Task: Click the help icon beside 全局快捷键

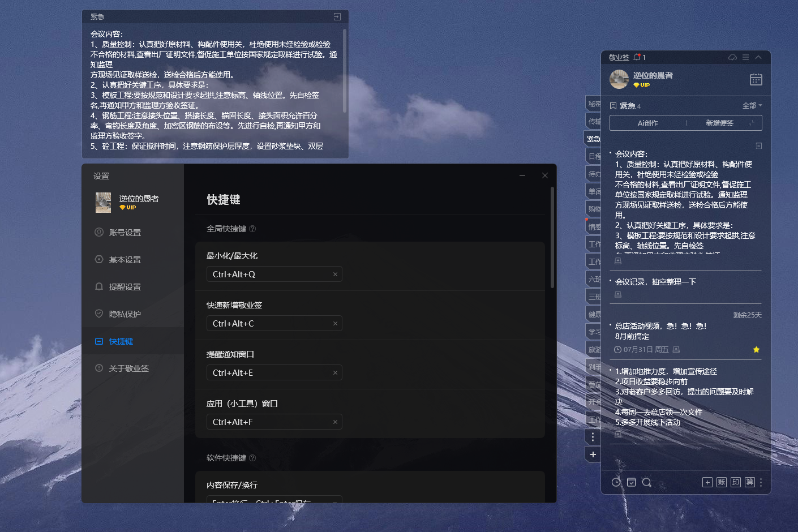Action: click(x=252, y=229)
